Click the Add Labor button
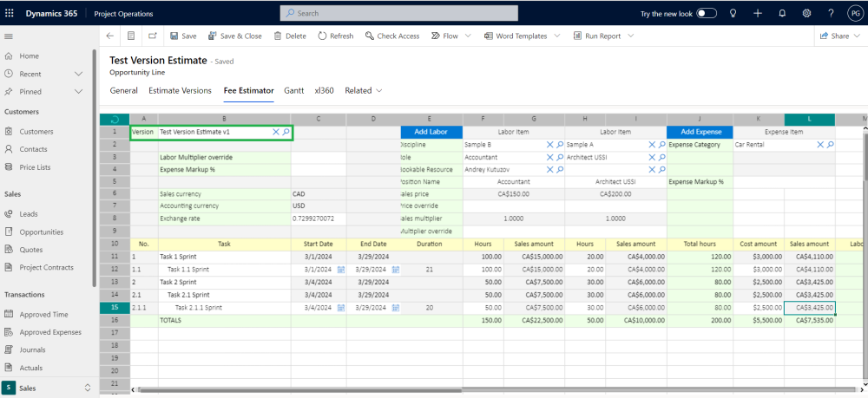The width and height of the screenshot is (868, 398). pyautogui.click(x=431, y=132)
